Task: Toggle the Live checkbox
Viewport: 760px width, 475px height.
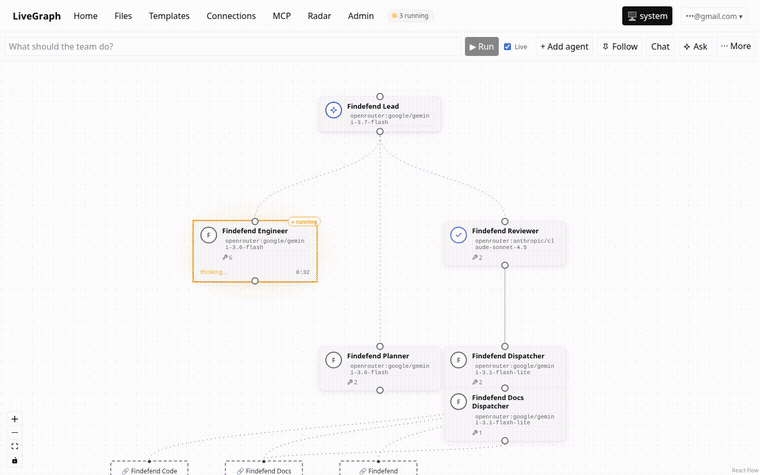Action: click(507, 47)
